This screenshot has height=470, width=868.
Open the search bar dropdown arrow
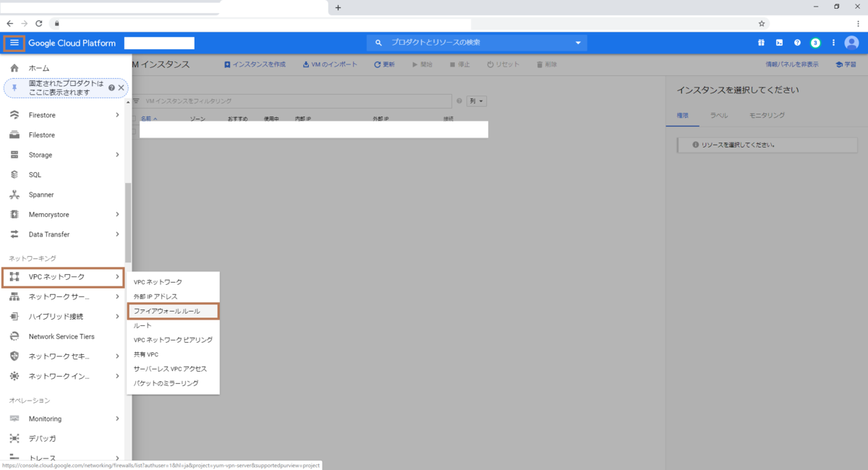pyautogui.click(x=578, y=43)
